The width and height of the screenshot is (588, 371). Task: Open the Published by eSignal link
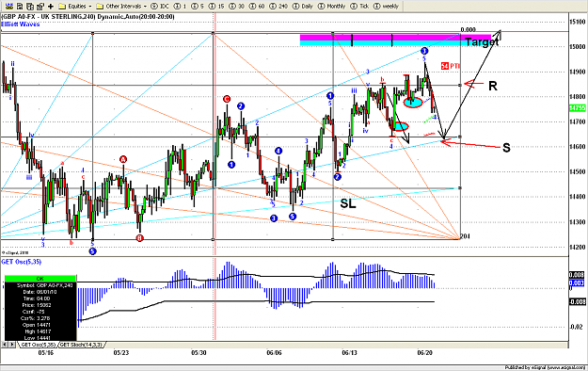(545, 367)
